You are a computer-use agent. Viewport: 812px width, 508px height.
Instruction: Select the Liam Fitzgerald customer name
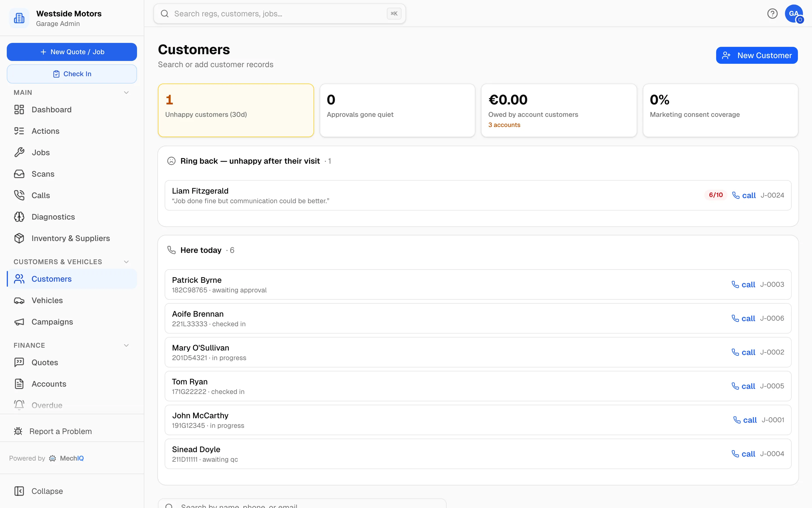click(x=200, y=191)
